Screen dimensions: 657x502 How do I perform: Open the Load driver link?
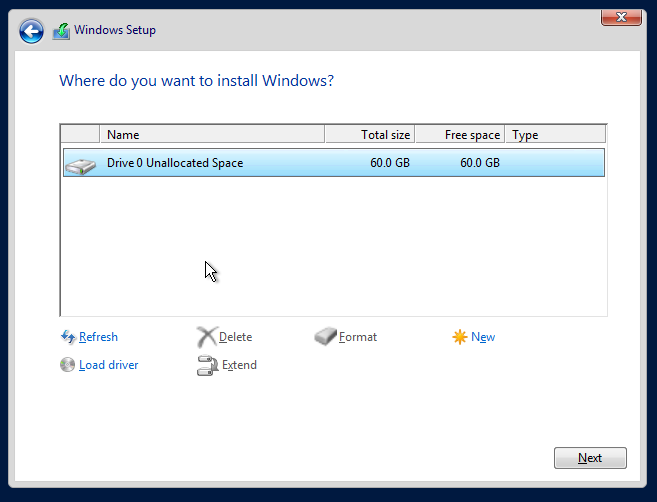[109, 365]
